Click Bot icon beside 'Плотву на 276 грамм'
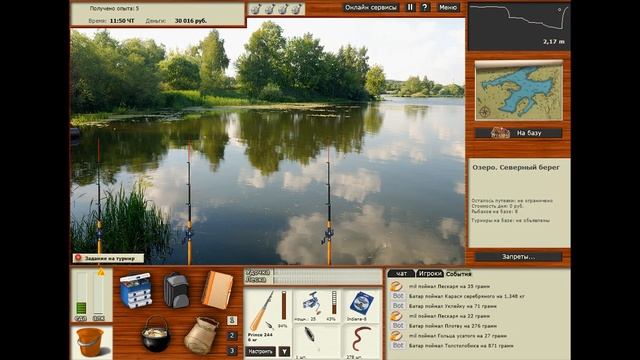The width and height of the screenshot is (640, 360). pos(398,326)
